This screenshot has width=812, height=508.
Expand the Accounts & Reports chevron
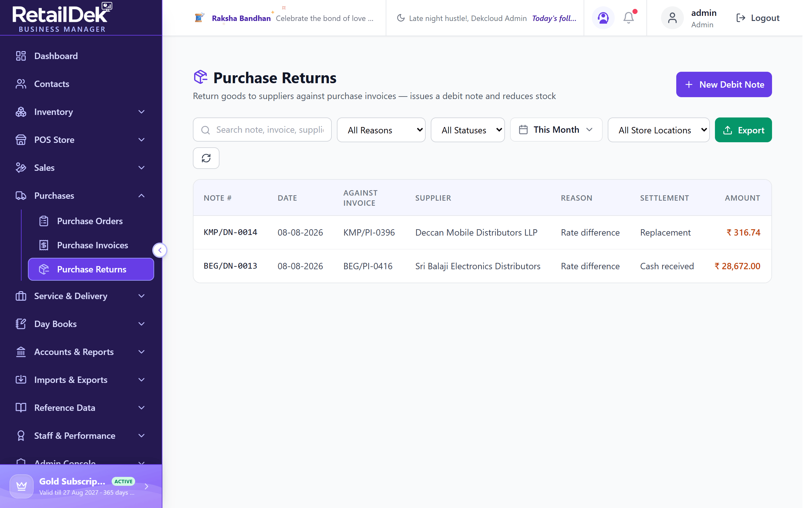pyautogui.click(x=141, y=351)
